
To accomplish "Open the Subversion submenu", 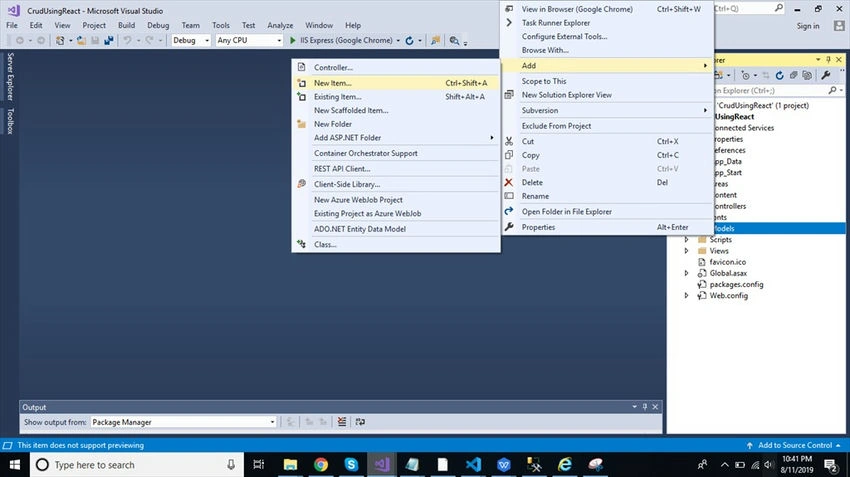I will (x=607, y=110).
